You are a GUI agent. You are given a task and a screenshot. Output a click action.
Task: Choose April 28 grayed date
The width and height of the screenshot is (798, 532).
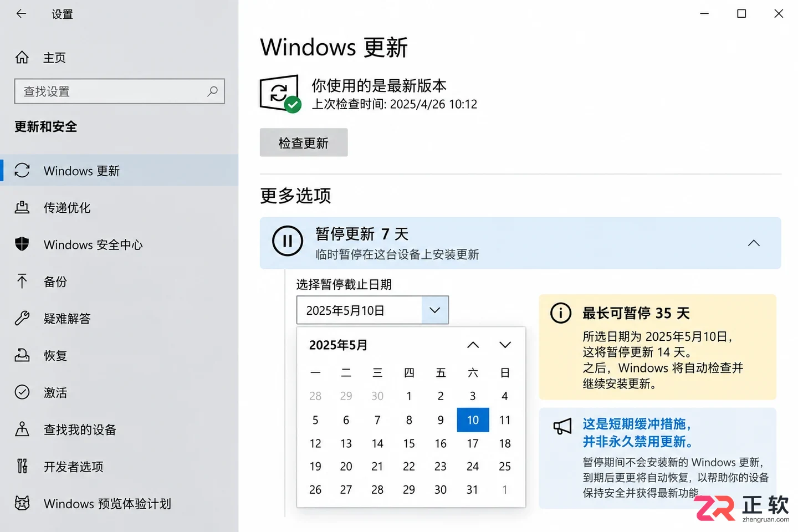point(315,396)
